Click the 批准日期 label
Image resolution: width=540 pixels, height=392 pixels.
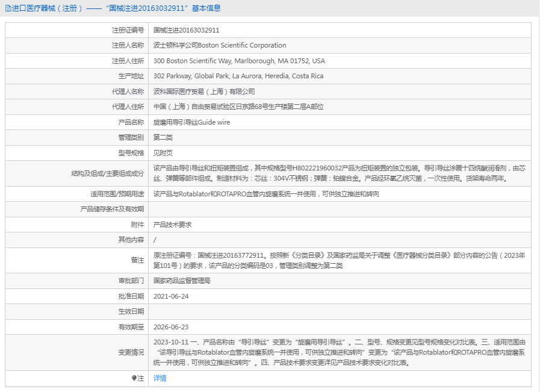click(x=131, y=296)
